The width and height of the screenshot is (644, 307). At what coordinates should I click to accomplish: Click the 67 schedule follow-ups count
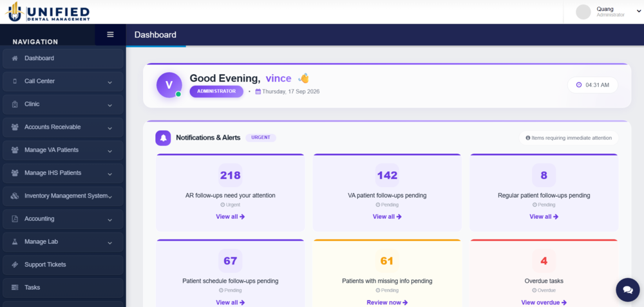tap(231, 261)
